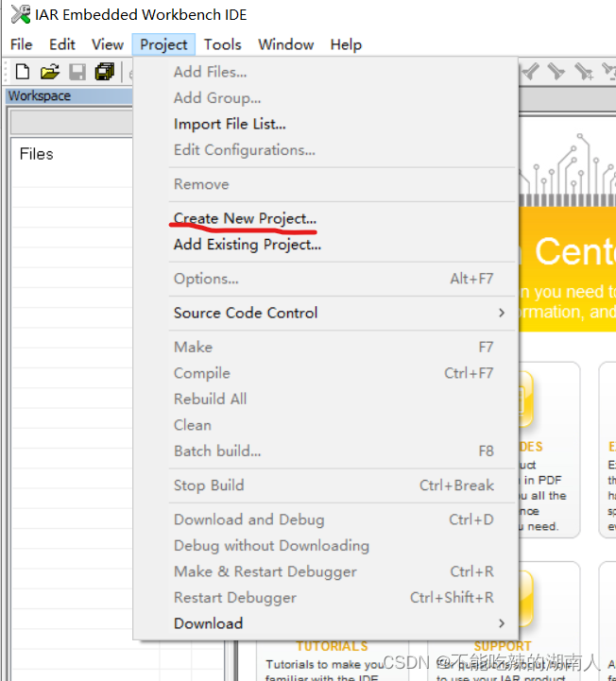Click the SUPPORT heading link
This screenshot has width=616, height=681.
coord(503,646)
